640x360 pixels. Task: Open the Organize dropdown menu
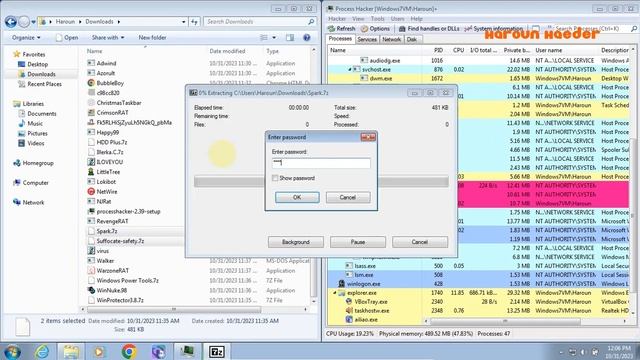pos(26,38)
